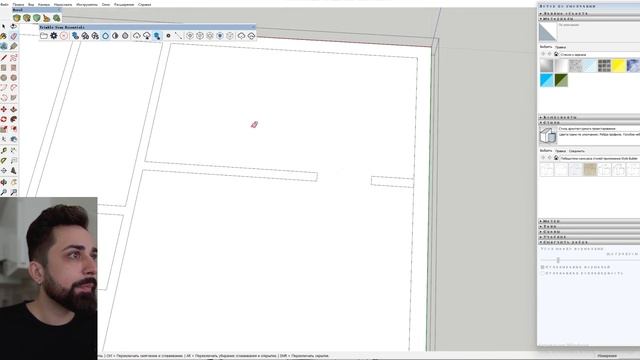Choose the Axes tool
This screenshot has height=360, width=640.
4,170
